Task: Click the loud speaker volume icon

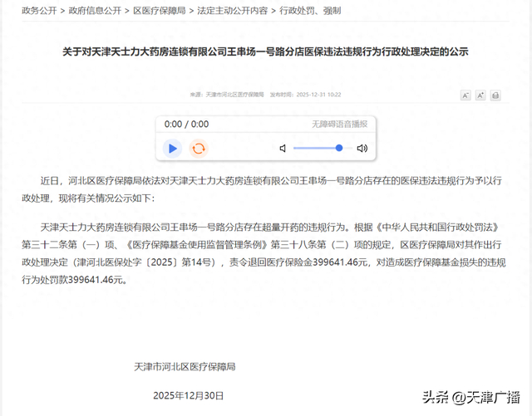Action: (362, 148)
